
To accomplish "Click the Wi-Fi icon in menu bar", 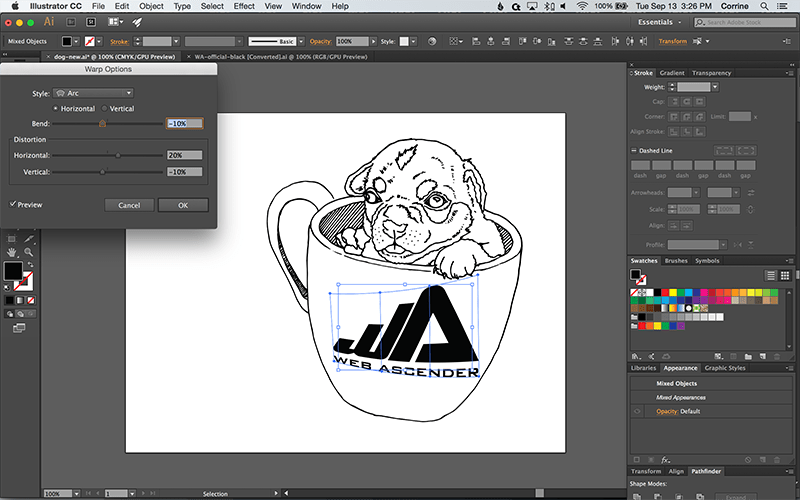I will 582,6.
